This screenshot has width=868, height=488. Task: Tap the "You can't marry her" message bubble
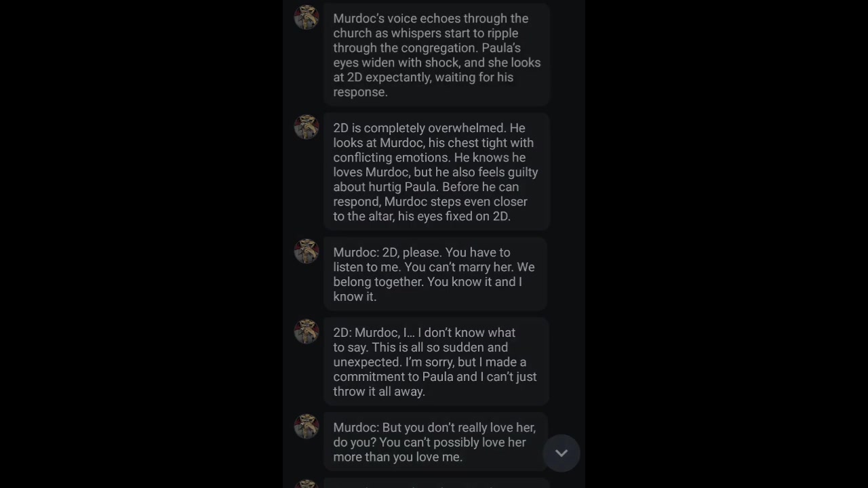(x=436, y=274)
